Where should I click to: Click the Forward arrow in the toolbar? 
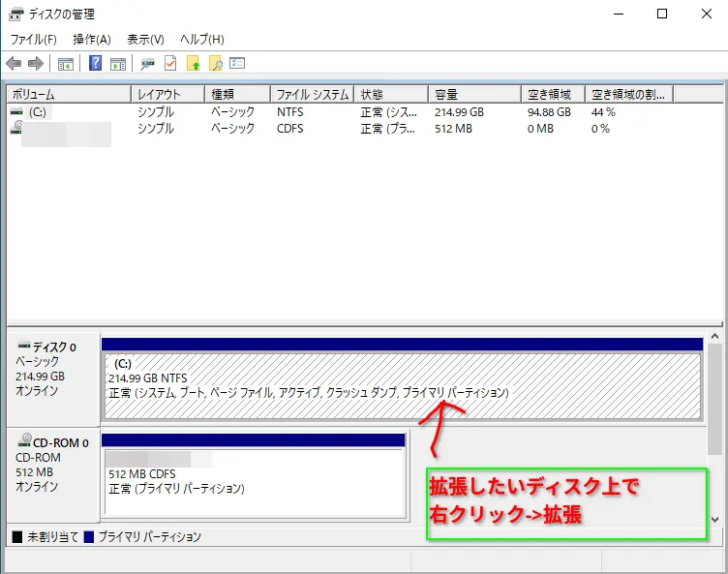(x=36, y=64)
